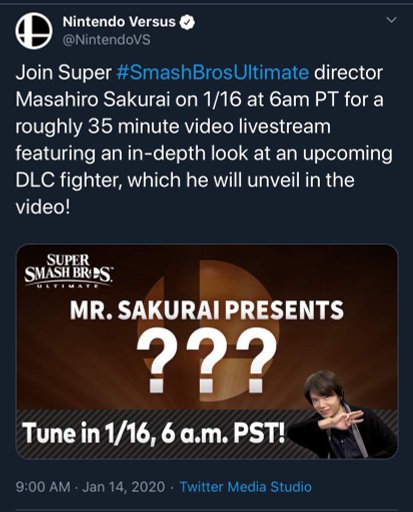Screen dimensions: 413x512
Task: Tap the tweet body text paragraph
Action: point(204,140)
